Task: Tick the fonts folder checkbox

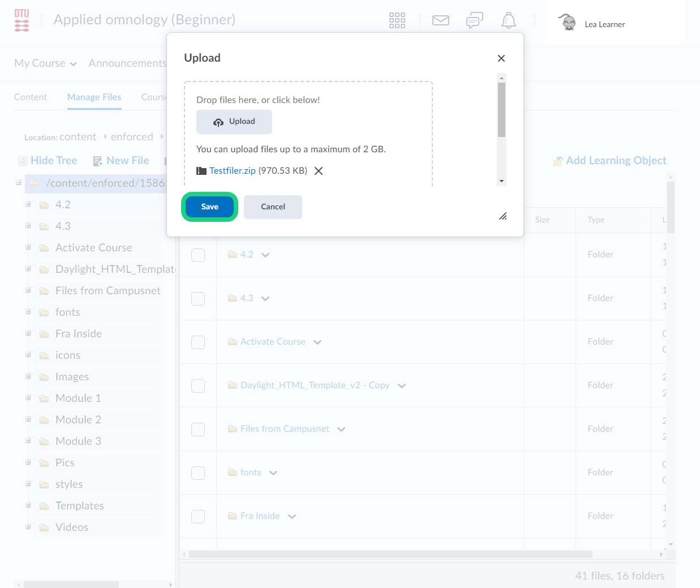Action: click(x=198, y=473)
